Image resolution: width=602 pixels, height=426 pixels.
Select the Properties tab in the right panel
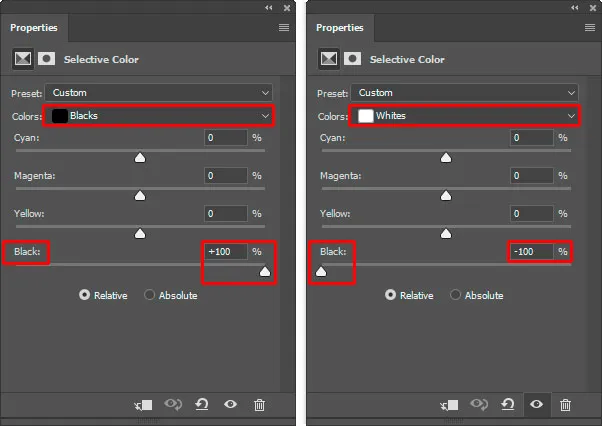point(340,28)
